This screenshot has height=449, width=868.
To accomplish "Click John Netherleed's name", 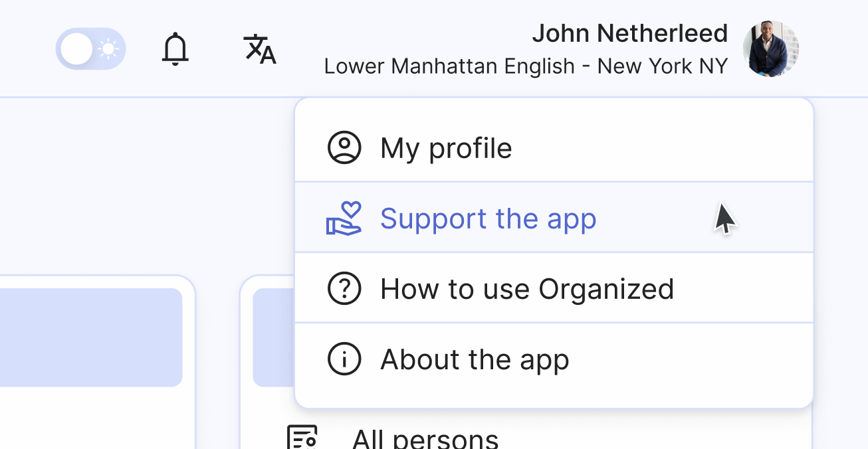I will coord(631,33).
